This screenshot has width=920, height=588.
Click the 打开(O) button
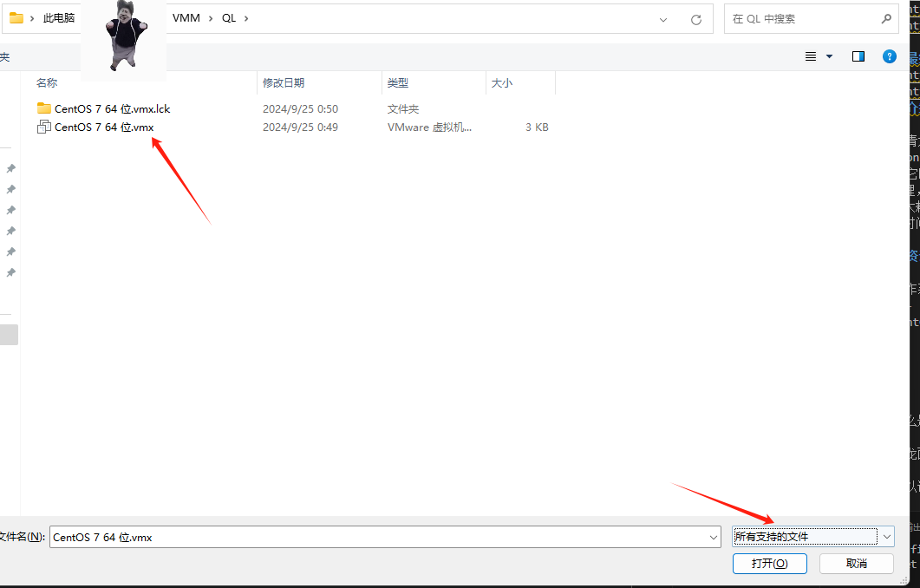pyautogui.click(x=769, y=563)
